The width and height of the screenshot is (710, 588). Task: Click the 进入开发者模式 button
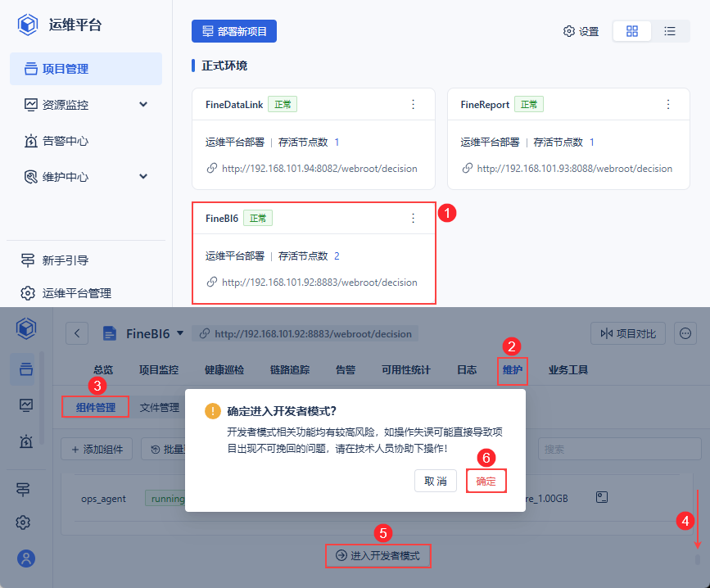coord(378,555)
